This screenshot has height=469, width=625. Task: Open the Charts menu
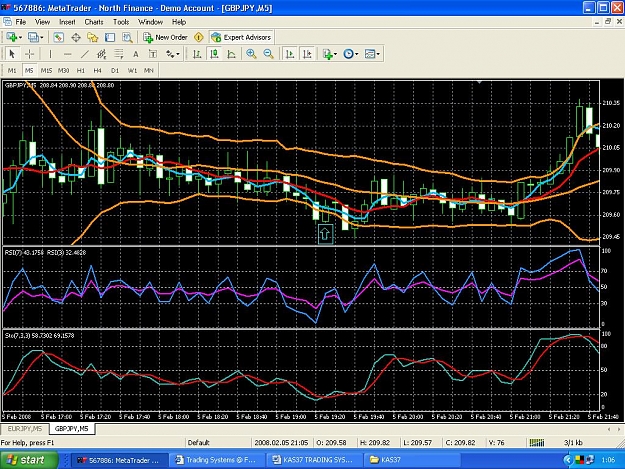coord(94,22)
